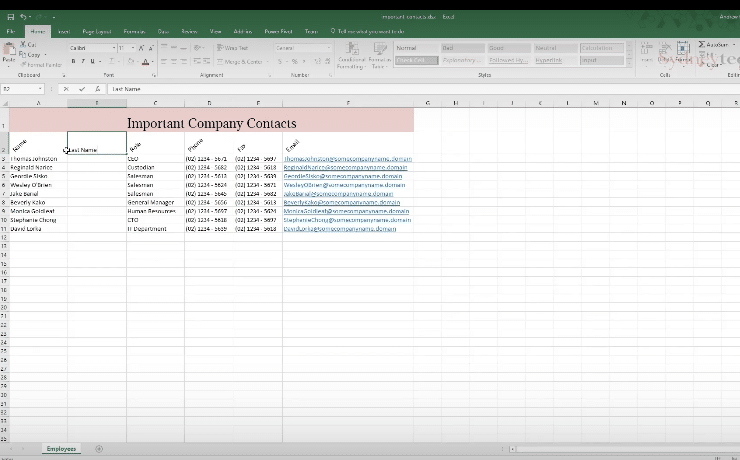
Task: Confirm the formula bar entry with checkmark
Action: tap(82, 89)
